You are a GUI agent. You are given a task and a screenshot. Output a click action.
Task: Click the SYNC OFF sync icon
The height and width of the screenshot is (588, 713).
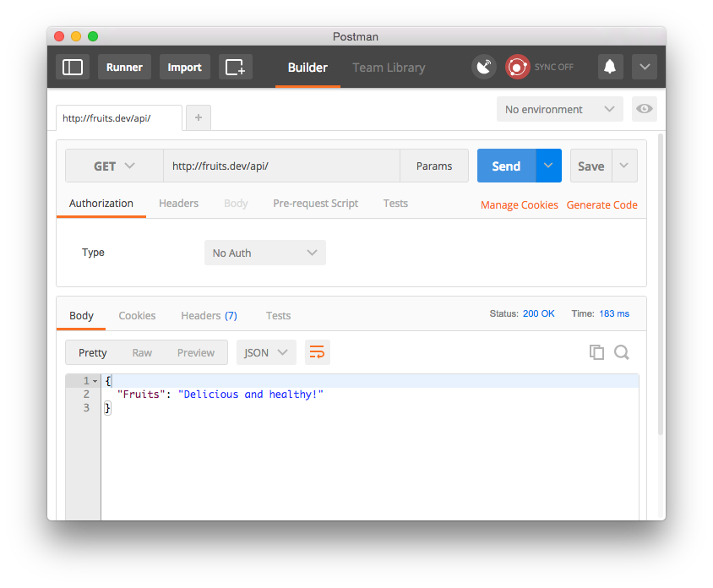pyautogui.click(x=516, y=66)
